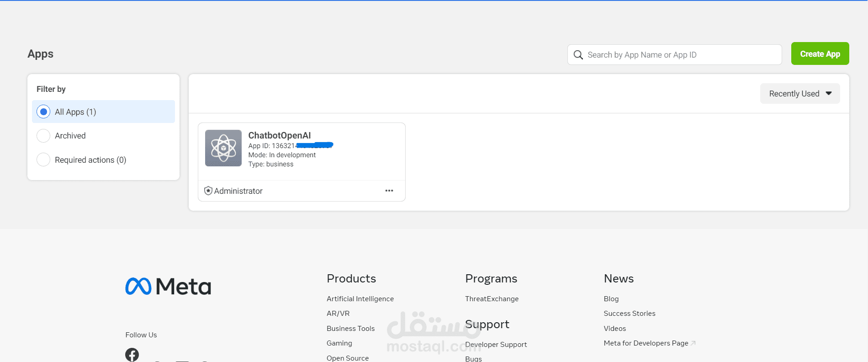Screen dimensions: 868x362
Task: Select the Archived filter radio button
Action: [x=43, y=136]
